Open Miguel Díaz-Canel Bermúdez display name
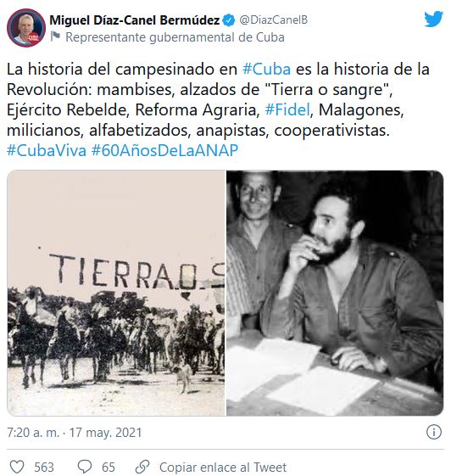 [134, 20]
